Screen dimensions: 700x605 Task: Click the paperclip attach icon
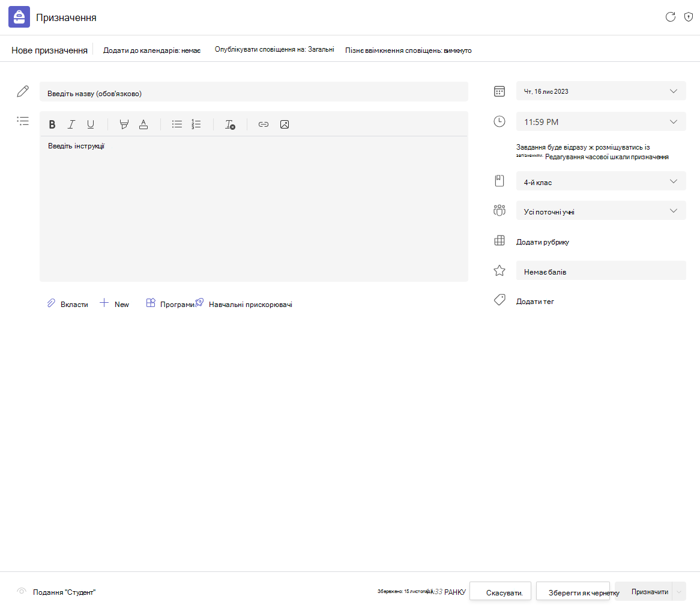tap(52, 303)
